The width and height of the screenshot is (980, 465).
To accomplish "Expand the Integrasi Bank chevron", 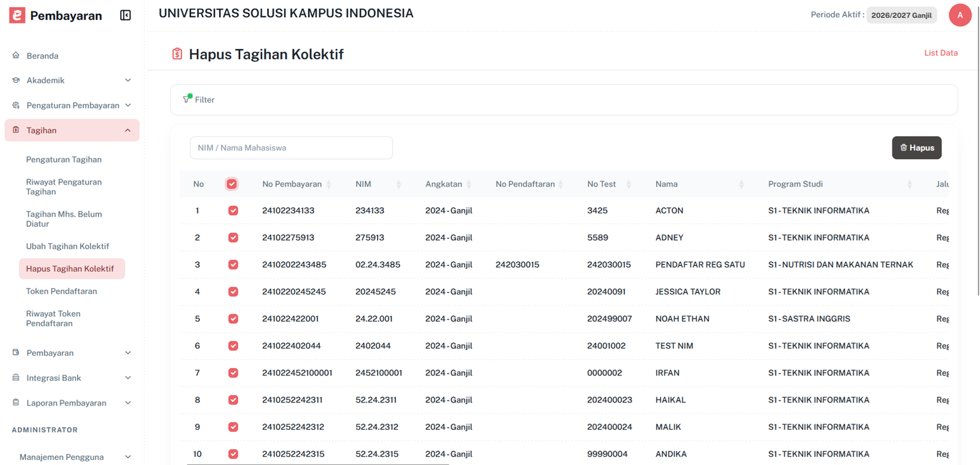I will click(128, 377).
